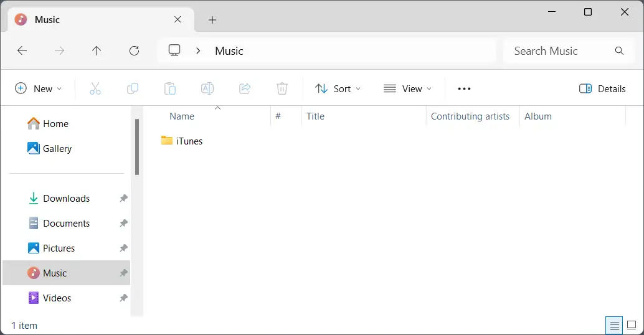The width and height of the screenshot is (644, 335).
Task: Open the See more ellipsis menu
Action: tap(464, 88)
